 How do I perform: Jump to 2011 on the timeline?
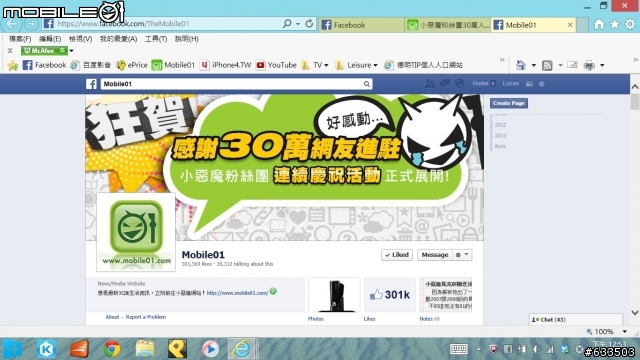tap(500, 136)
